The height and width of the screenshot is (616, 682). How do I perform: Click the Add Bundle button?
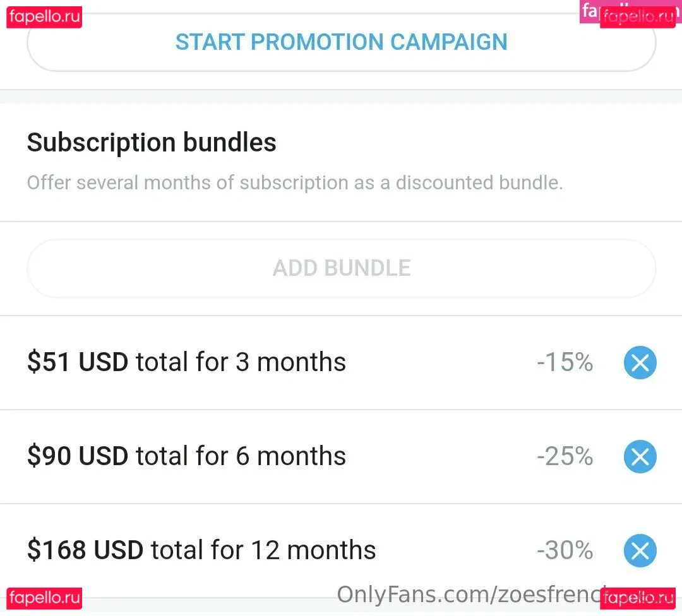tap(341, 268)
